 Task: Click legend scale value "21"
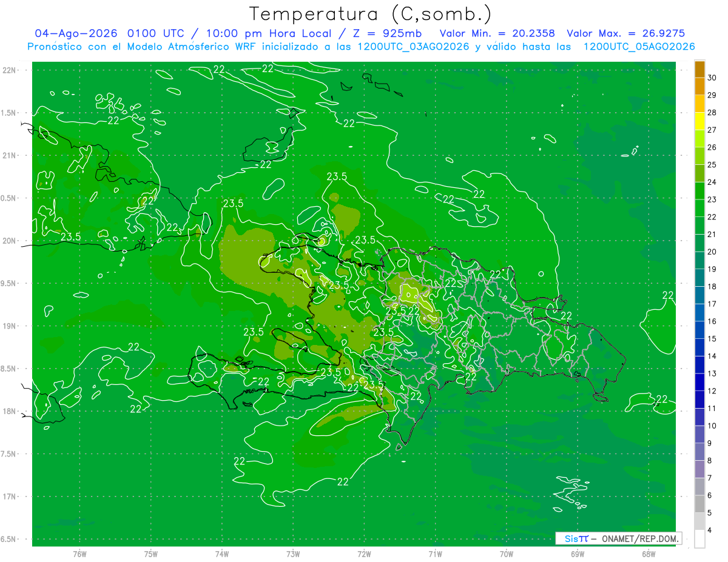[x=712, y=234]
